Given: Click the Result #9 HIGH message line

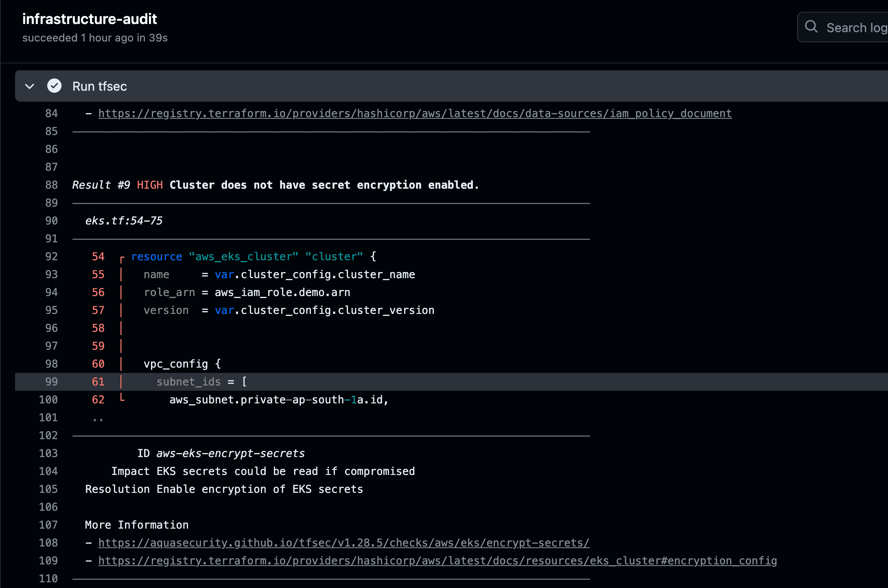Looking at the screenshot, I should coord(275,185).
